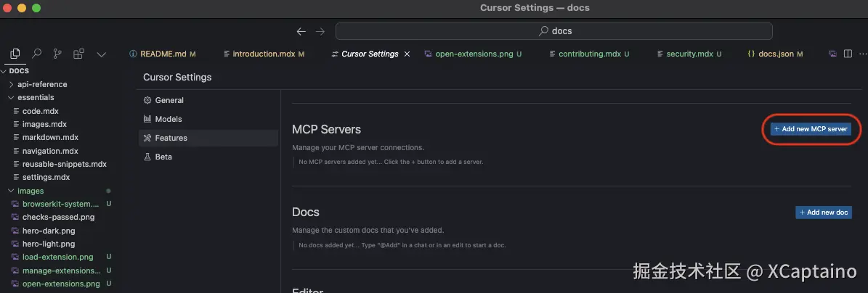Image resolution: width=868 pixels, height=293 pixels.
Task: Collapse the images folder
Action: (31, 191)
